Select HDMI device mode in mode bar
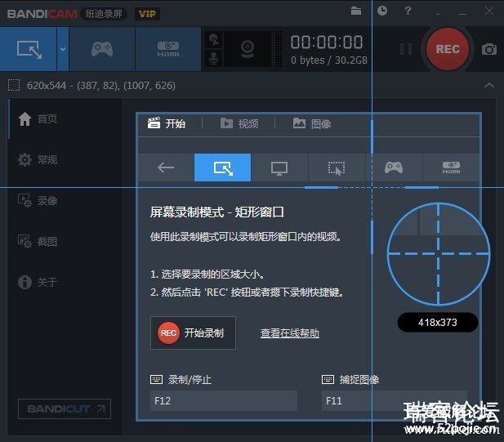504x442 pixels. coord(451,167)
